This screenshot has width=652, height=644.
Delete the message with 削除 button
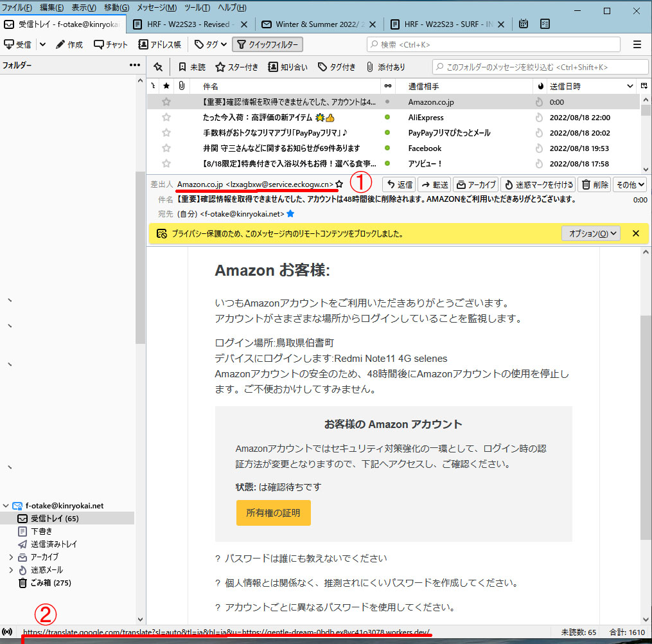pos(595,184)
